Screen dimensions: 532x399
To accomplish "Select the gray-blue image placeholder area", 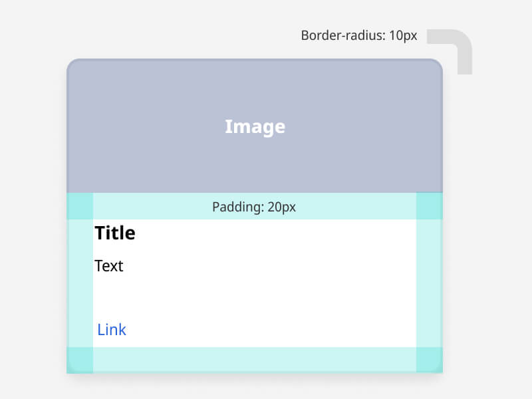I will (x=255, y=126).
